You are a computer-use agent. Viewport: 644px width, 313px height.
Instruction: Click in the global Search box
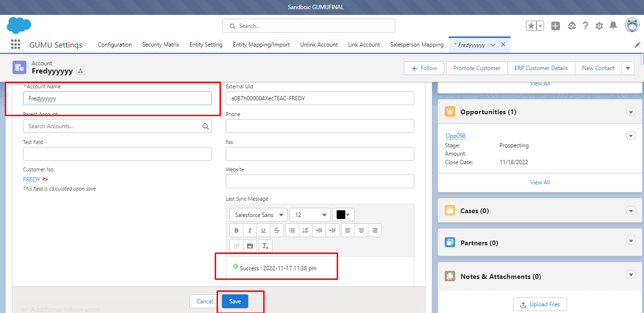[x=309, y=26]
